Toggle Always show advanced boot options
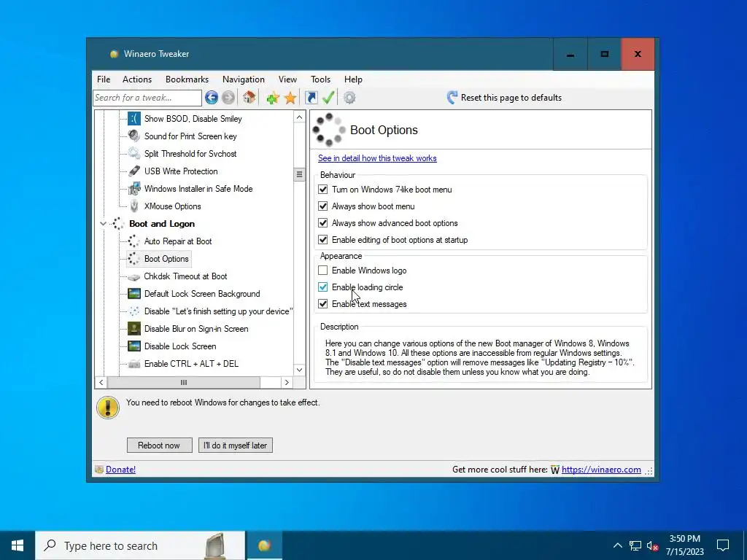Viewport: 747px width, 560px height. pos(323,222)
